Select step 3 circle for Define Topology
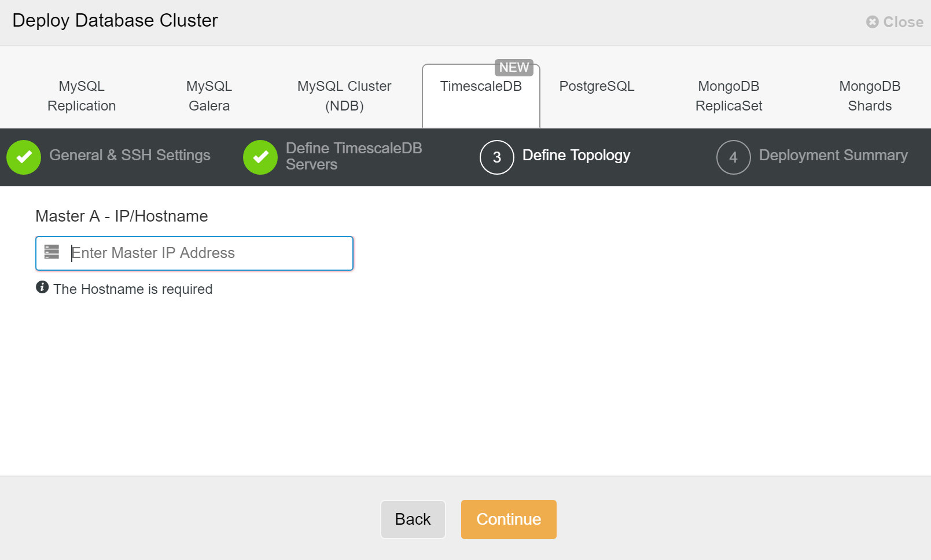This screenshot has height=560, width=931. (497, 157)
